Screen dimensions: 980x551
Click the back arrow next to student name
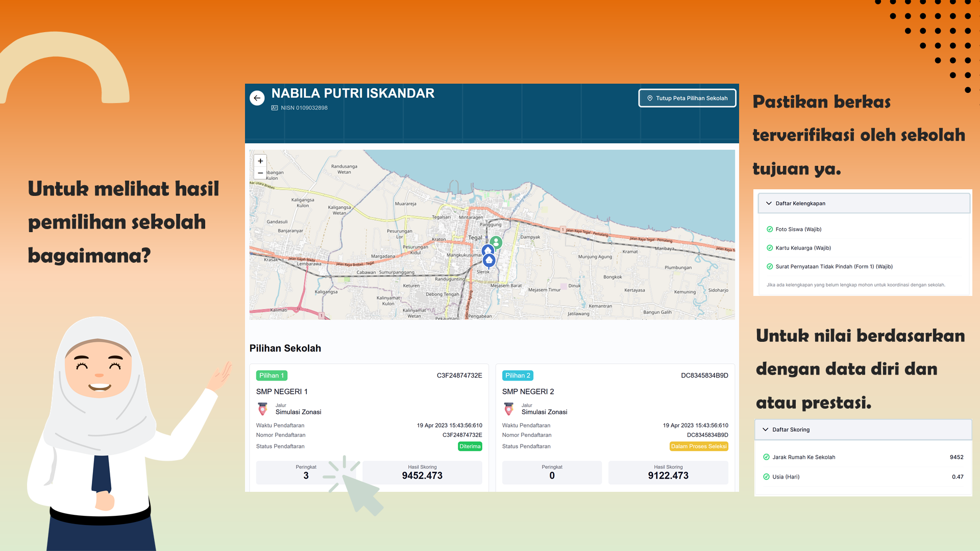(257, 98)
